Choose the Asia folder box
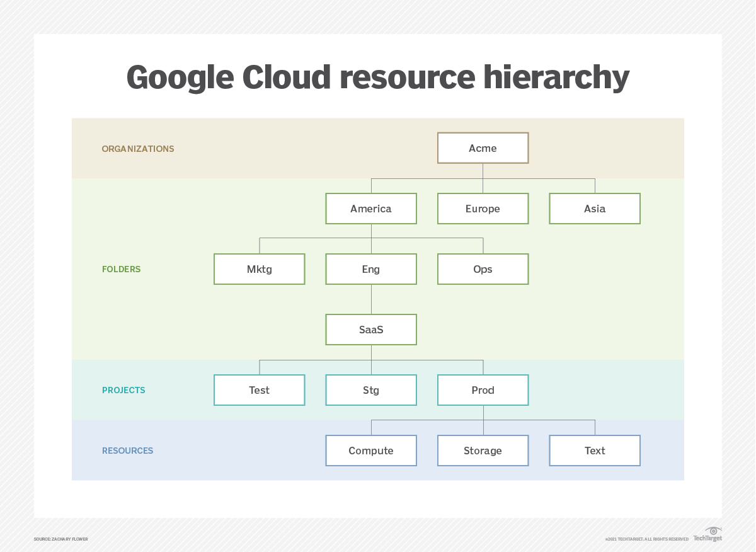Image resolution: width=756 pixels, height=552 pixels. 595,209
